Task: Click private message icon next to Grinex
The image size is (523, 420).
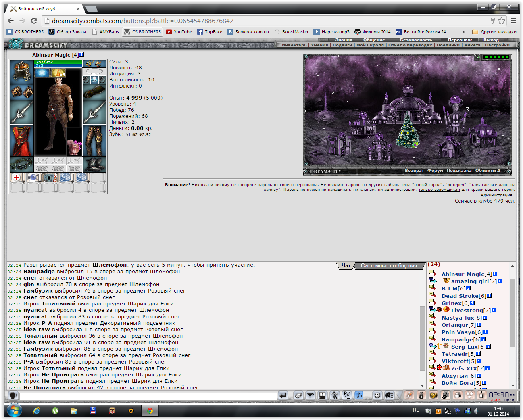Action: (x=432, y=302)
